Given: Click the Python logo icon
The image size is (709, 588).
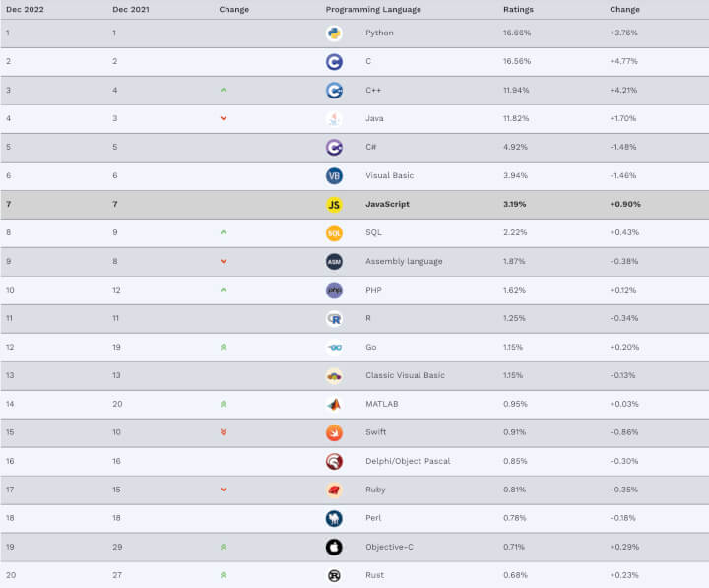Looking at the screenshot, I should point(334,33).
